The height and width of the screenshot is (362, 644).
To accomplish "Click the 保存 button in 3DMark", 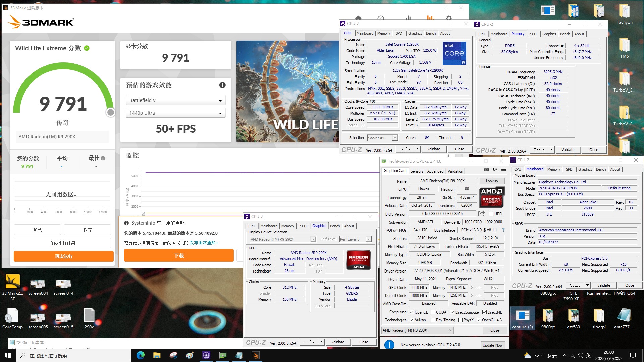I will [x=87, y=230].
